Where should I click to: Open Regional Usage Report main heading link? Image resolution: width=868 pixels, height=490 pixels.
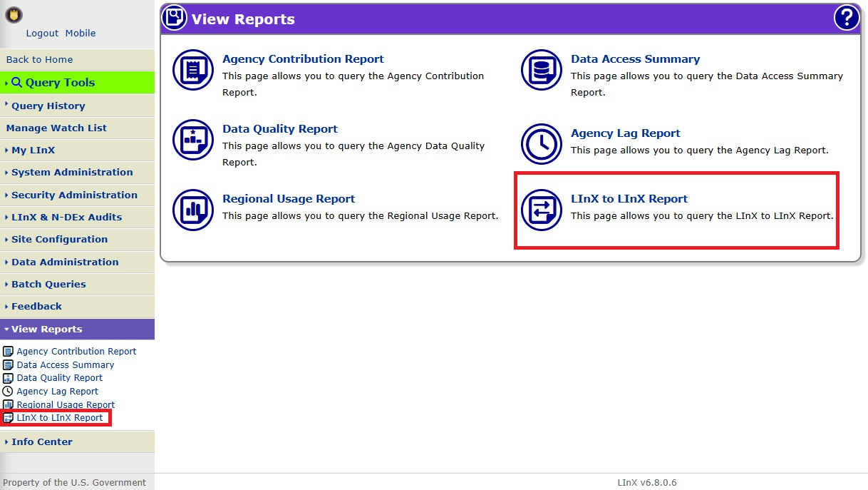click(289, 199)
